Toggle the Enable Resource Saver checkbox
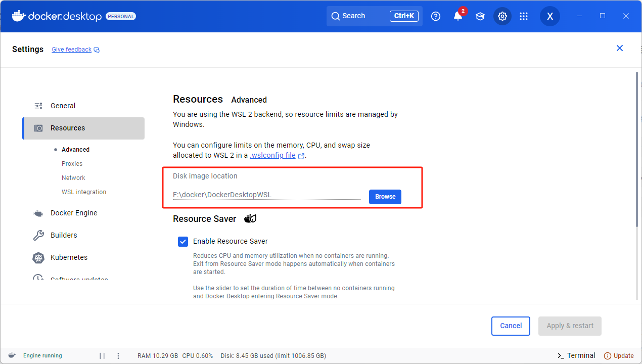The image size is (642, 364). click(x=183, y=241)
